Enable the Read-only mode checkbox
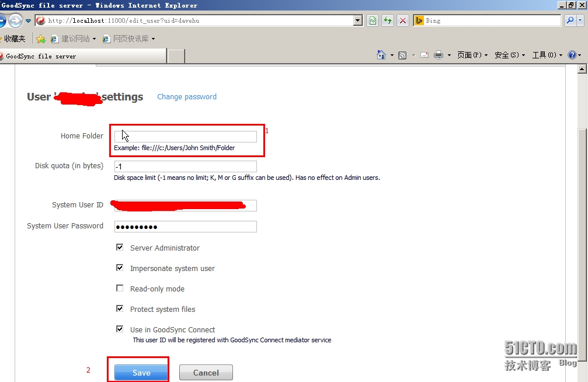The image size is (588, 382). pos(120,288)
